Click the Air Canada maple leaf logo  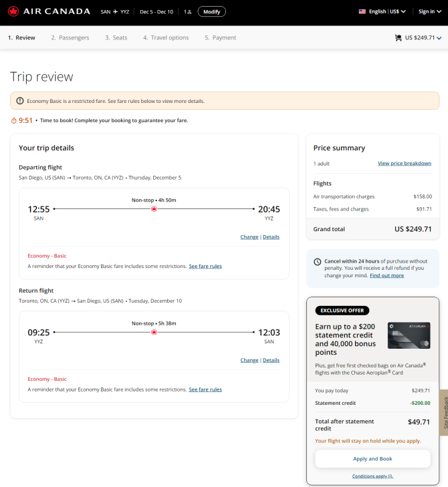coord(13,11)
